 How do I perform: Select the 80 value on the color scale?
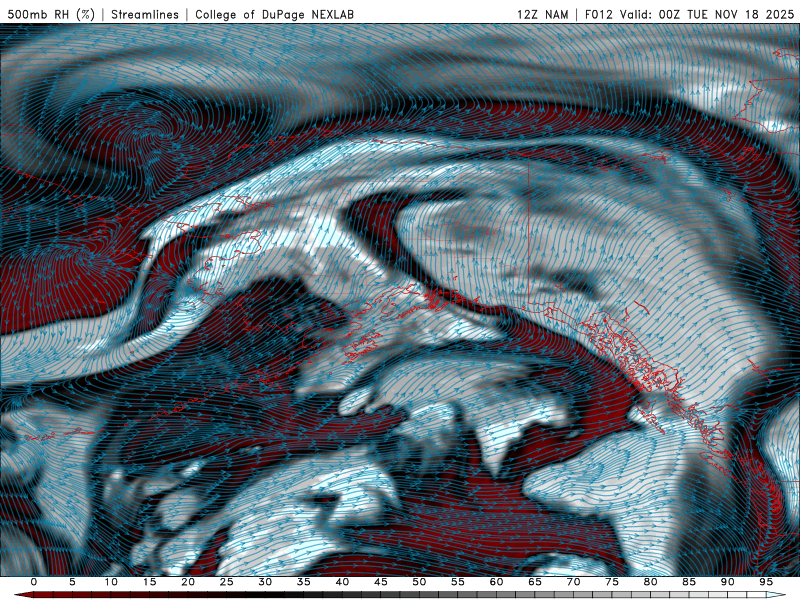coord(650,582)
